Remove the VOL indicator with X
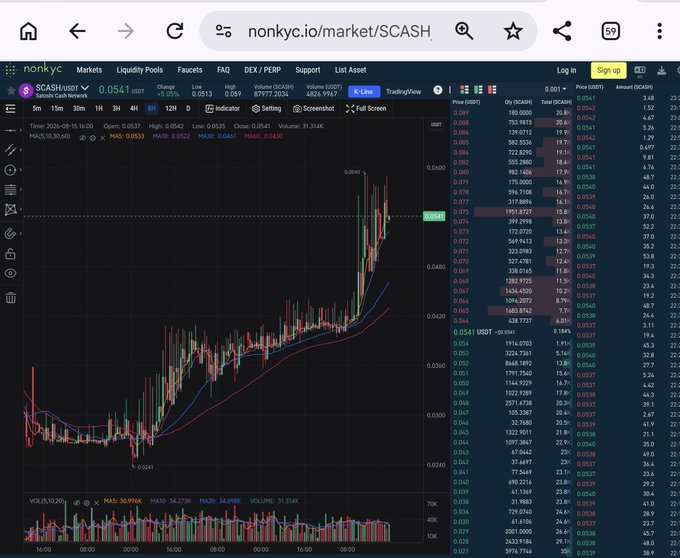This screenshot has width=680, height=558. pos(96,503)
